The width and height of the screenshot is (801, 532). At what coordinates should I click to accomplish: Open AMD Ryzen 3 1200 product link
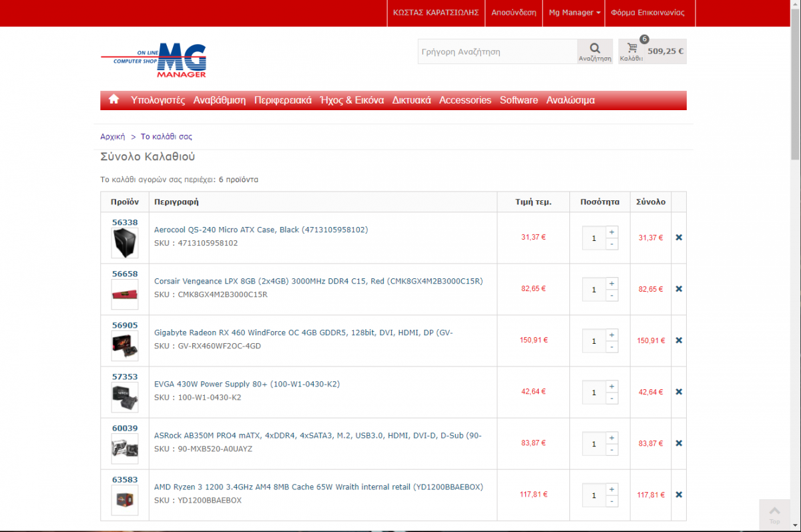(x=318, y=487)
